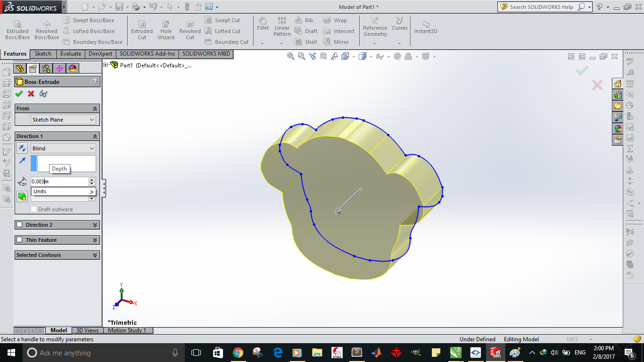Open the FeatureManager design tree tab
The height and width of the screenshot is (362, 644).
pos(20,68)
